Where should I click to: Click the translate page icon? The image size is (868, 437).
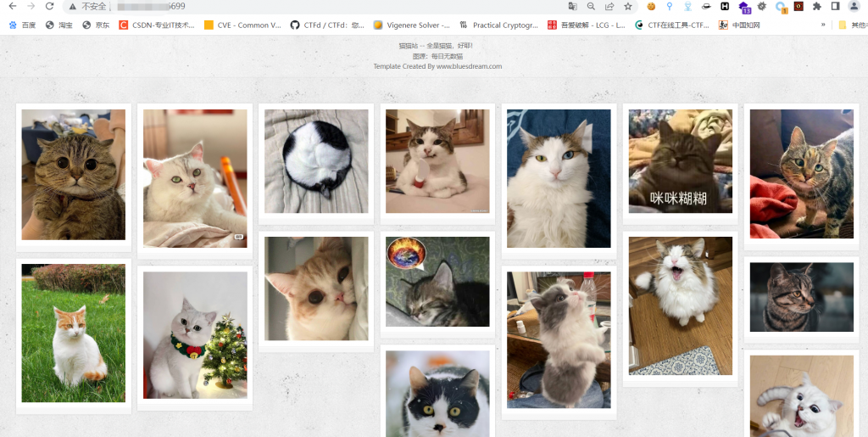pos(572,6)
